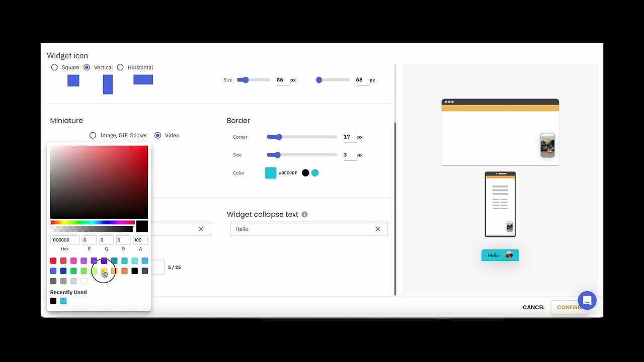Click the Hex value field showing 000000

tap(64, 240)
